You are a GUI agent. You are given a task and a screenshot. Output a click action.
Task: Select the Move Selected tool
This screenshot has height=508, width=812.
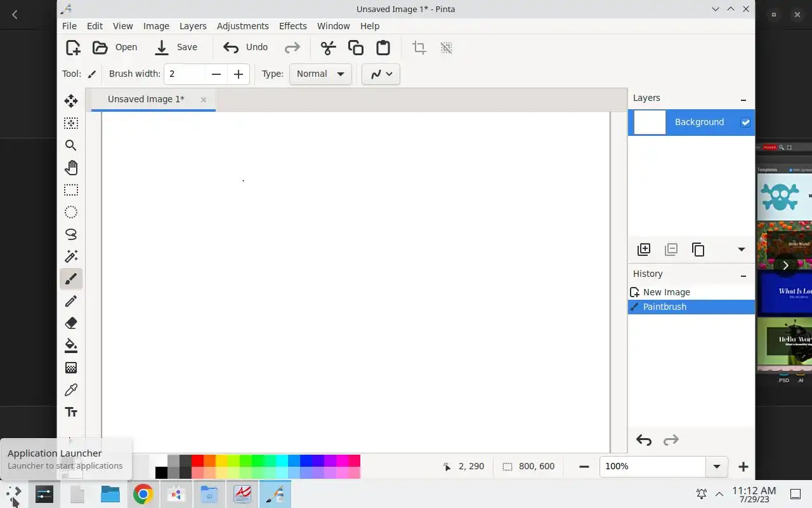click(71, 101)
